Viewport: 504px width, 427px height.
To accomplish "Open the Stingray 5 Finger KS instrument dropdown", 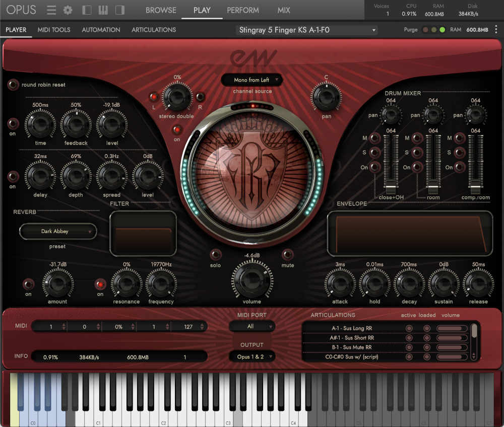I will 306,30.
